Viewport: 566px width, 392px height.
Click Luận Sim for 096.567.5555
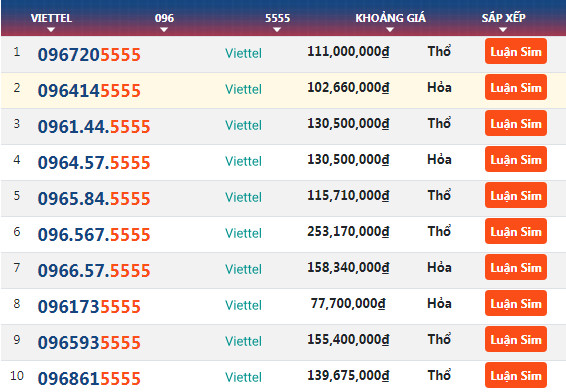(x=516, y=231)
